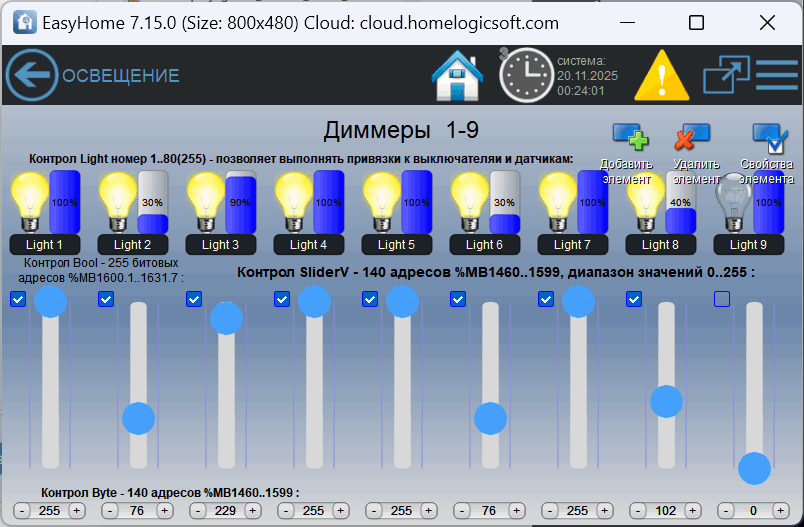Screen dimensions: 804x527
Task: Open the hamburger menu
Action: coord(777,75)
